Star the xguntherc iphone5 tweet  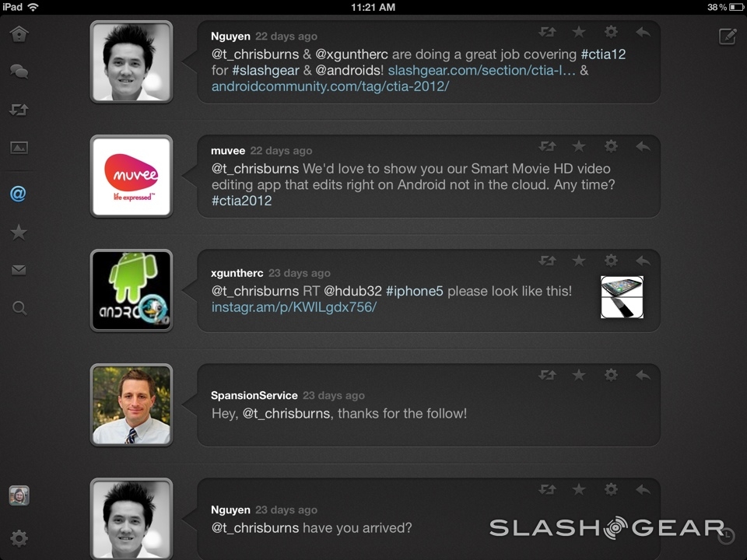[x=579, y=261]
